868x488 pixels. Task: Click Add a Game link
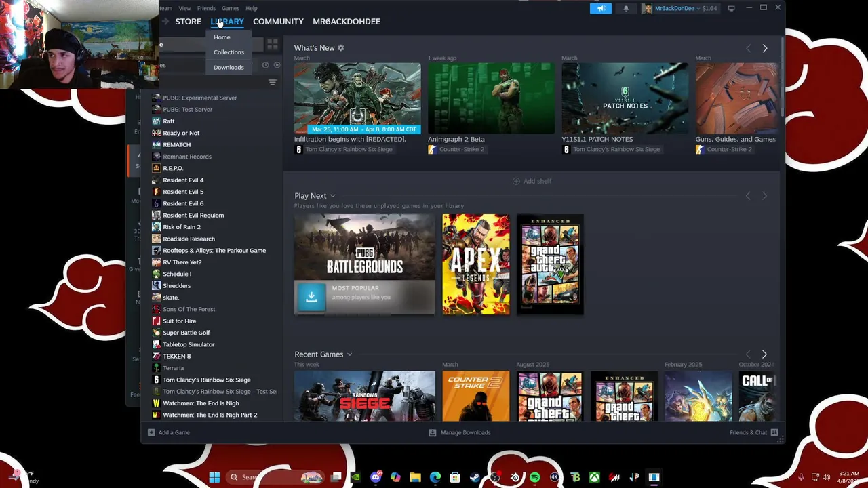pos(174,432)
